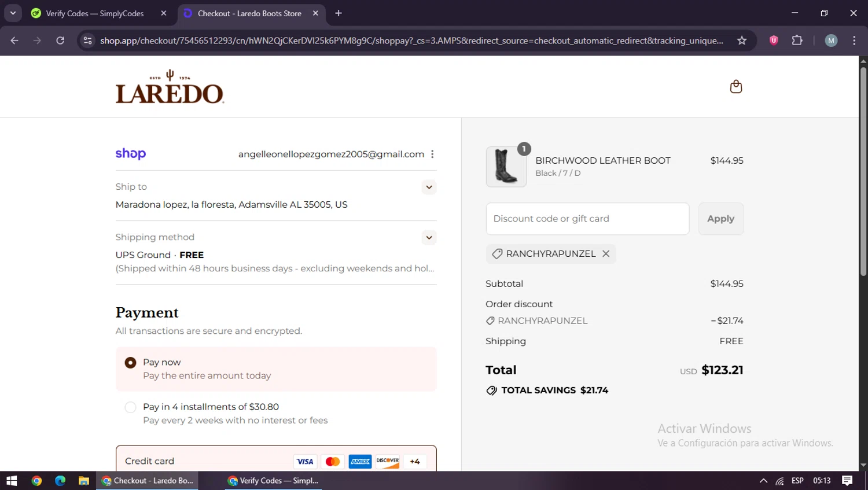Click the total amount $123.21

[x=722, y=370]
